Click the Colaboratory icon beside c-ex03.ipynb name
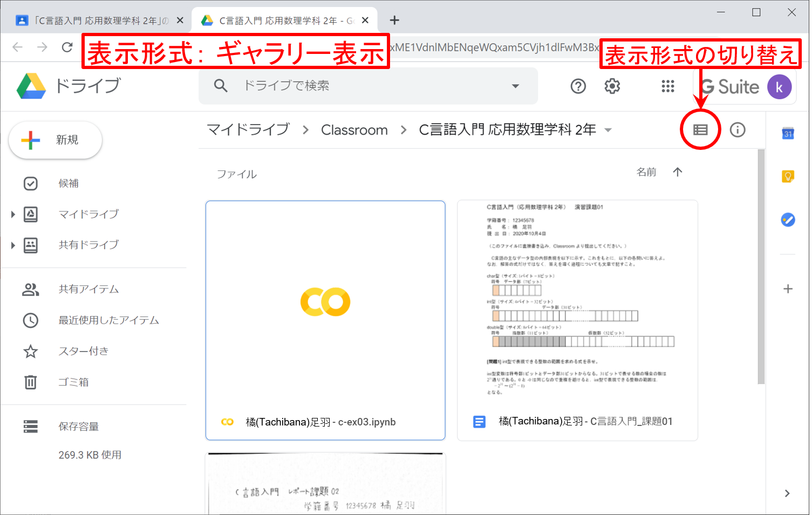Image resolution: width=812 pixels, height=515 pixels. 228,422
